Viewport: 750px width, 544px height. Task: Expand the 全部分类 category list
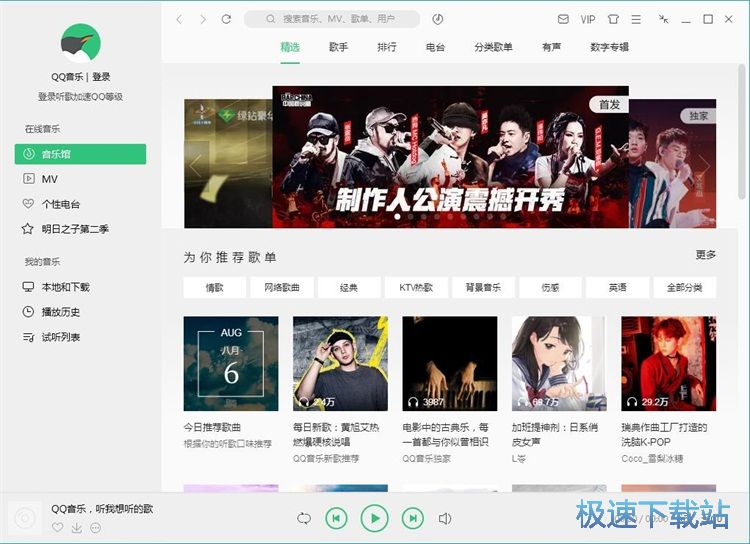coord(684,288)
